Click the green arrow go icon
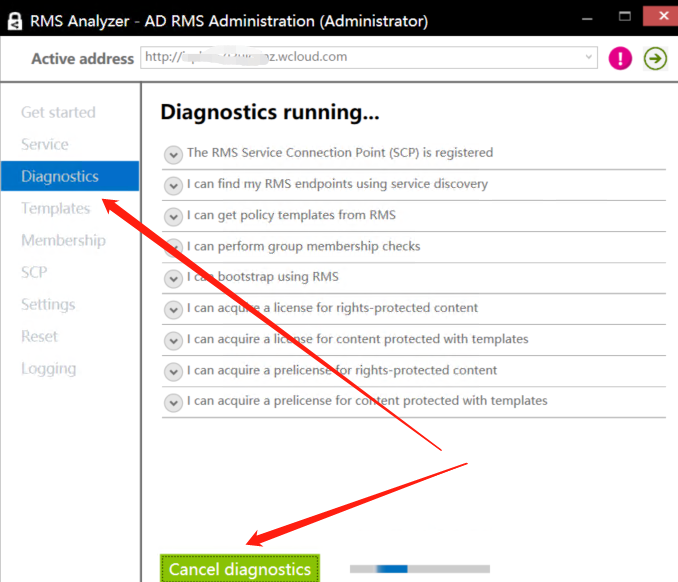 click(x=655, y=58)
